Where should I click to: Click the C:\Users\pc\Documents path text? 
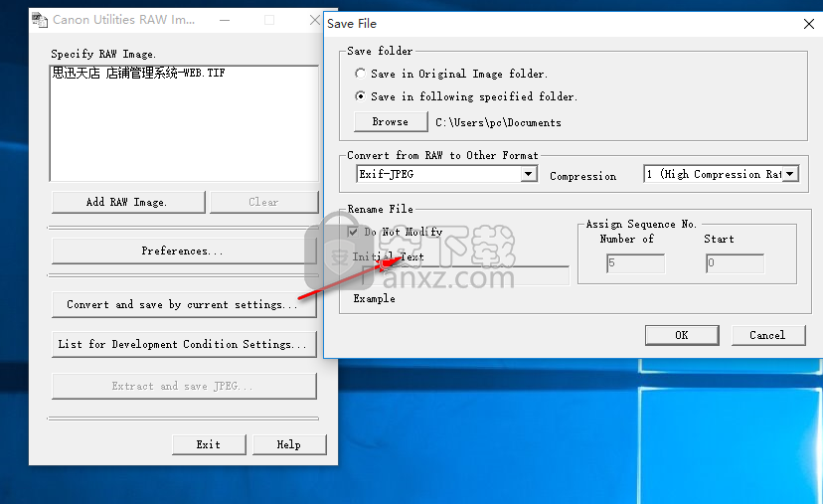[498, 123]
